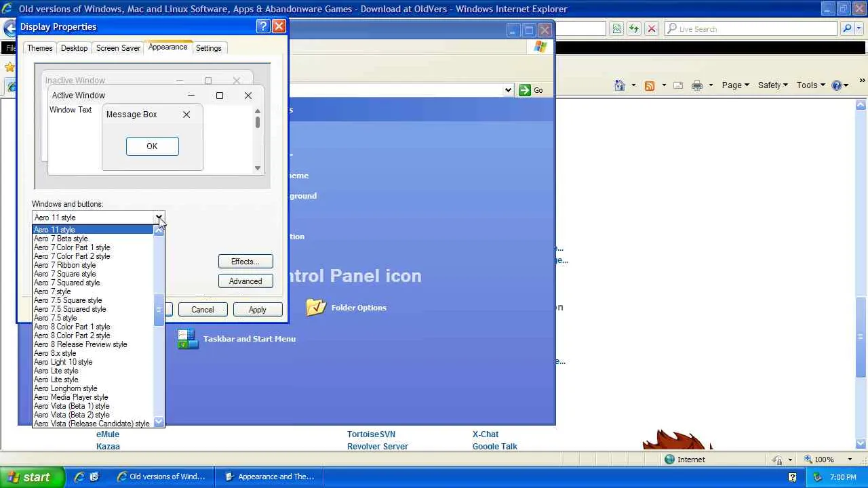The height and width of the screenshot is (488, 868).
Task: Click Apply in Display Properties
Action: tap(257, 310)
